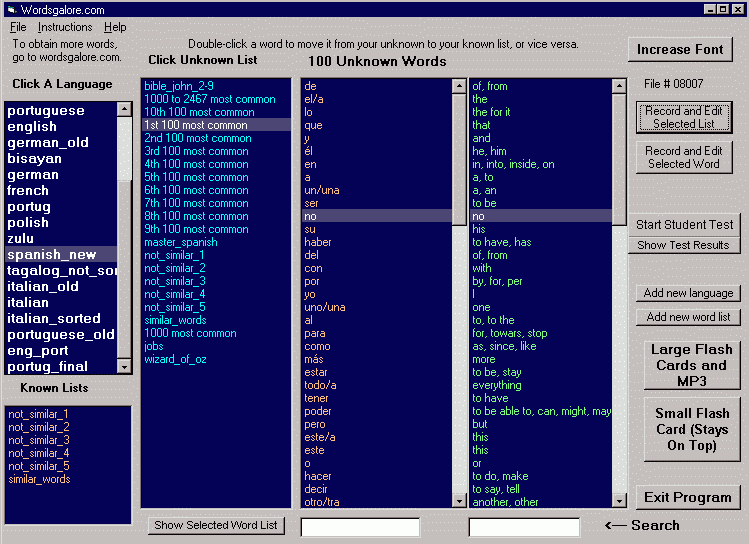Show Test Results
Screen dimensions: 749x544
[683, 245]
